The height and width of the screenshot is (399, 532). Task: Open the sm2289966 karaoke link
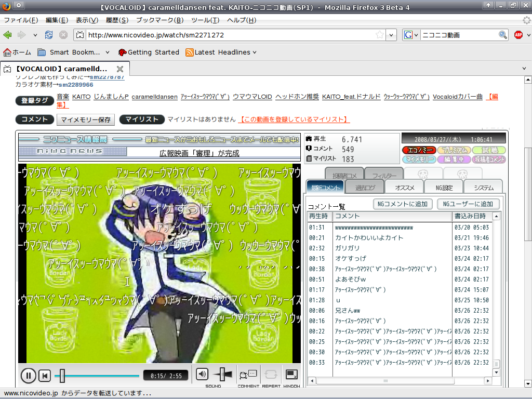point(76,85)
